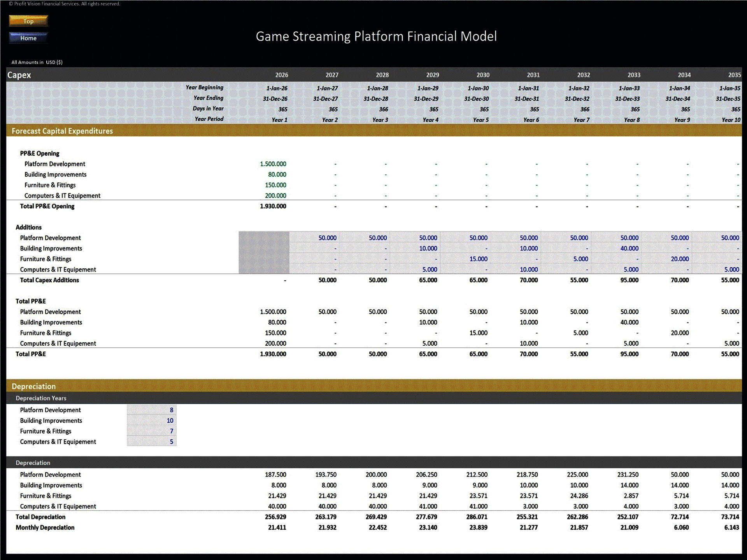The width and height of the screenshot is (747, 560).
Task: Click Computers & IT Equipement opening value 200.000
Action: click(275, 195)
